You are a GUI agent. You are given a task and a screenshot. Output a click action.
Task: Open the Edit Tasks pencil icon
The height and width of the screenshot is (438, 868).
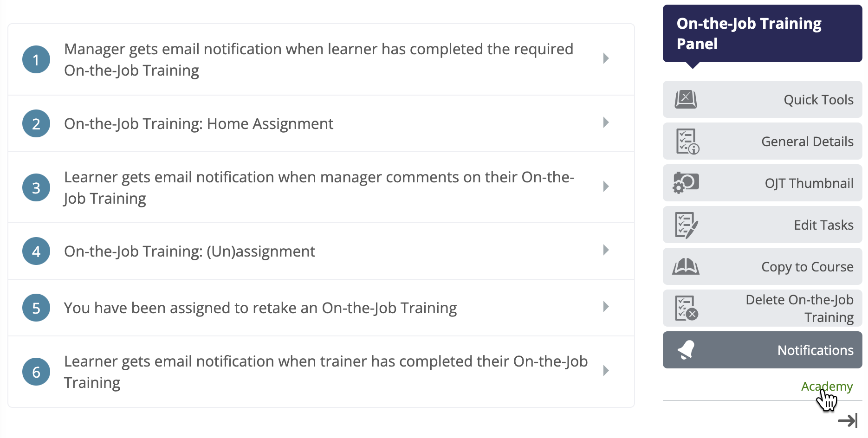[686, 225]
